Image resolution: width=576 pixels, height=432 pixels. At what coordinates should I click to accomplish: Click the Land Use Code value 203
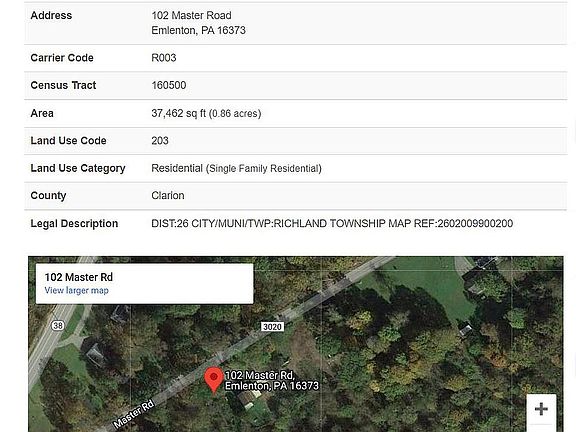point(160,141)
